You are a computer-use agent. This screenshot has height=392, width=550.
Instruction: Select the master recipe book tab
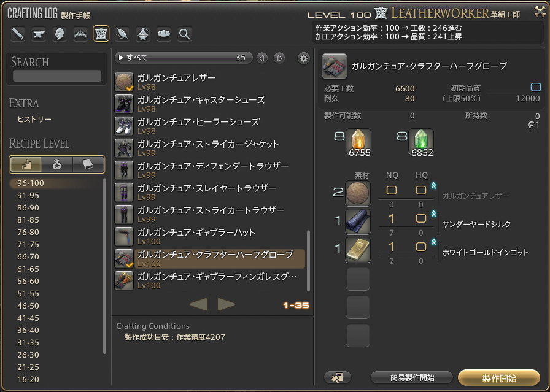(x=88, y=164)
